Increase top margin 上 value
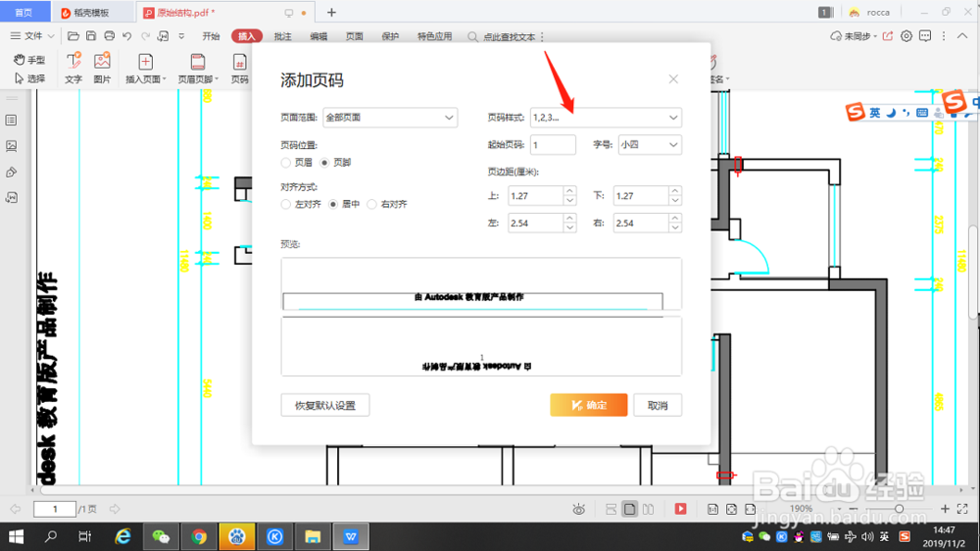The height and width of the screenshot is (551, 980). 569,191
